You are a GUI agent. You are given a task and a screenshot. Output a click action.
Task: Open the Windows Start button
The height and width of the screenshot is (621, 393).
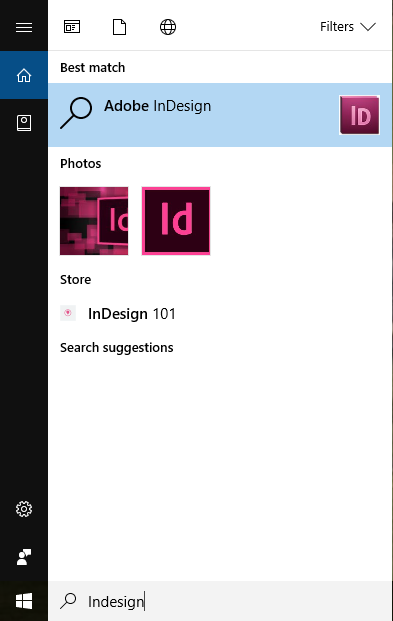tap(24, 601)
